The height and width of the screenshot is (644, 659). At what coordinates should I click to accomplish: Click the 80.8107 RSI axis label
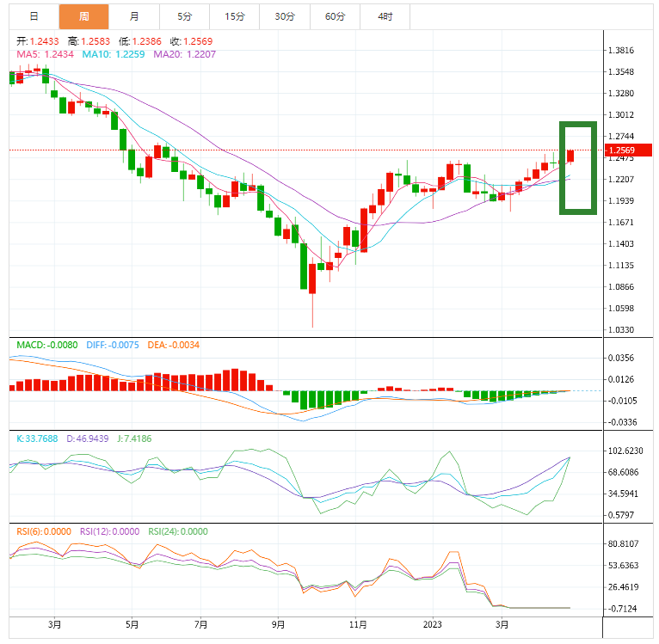[623, 544]
